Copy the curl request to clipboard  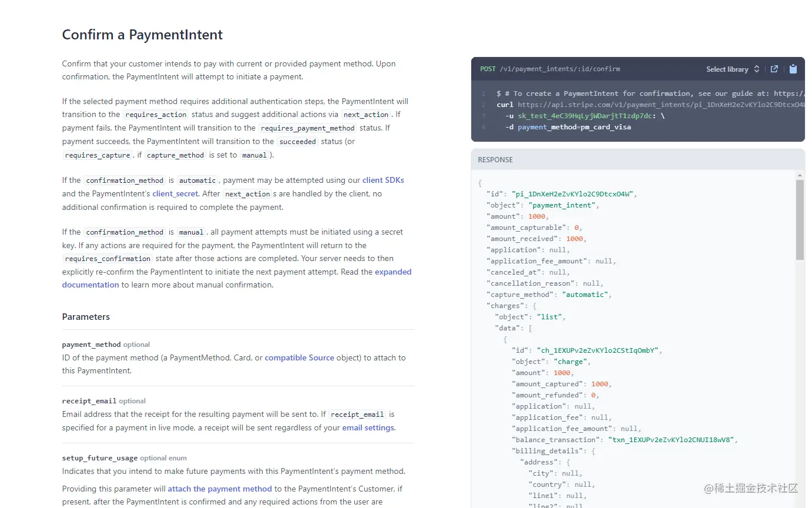click(793, 69)
